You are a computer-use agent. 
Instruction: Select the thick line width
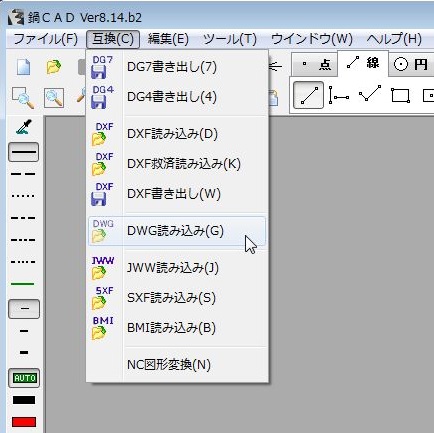click(x=24, y=352)
